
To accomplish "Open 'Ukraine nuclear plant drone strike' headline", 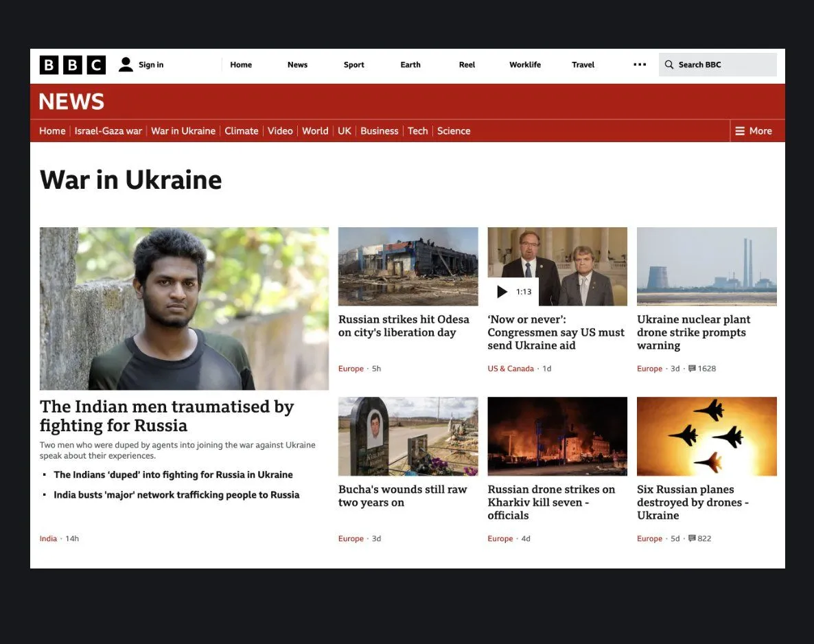I will point(694,332).
